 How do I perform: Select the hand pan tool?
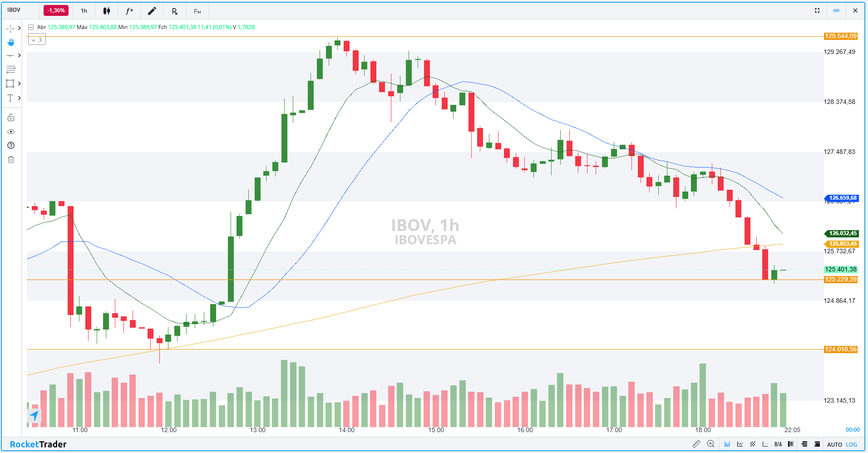pyautogui.click(x=11, y=42)
